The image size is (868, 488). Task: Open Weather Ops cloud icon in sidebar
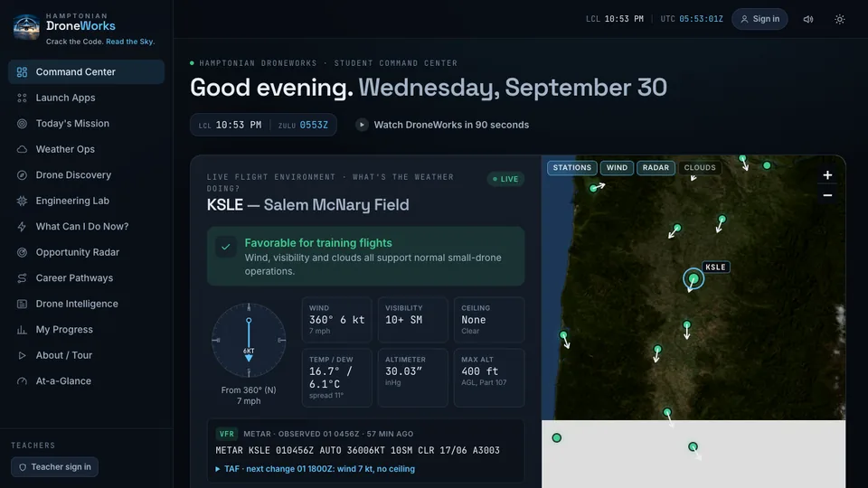click(22, 149)
